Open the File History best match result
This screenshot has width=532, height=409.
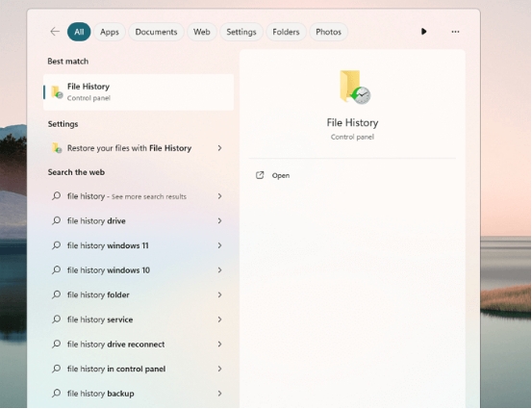coord(139,92)
